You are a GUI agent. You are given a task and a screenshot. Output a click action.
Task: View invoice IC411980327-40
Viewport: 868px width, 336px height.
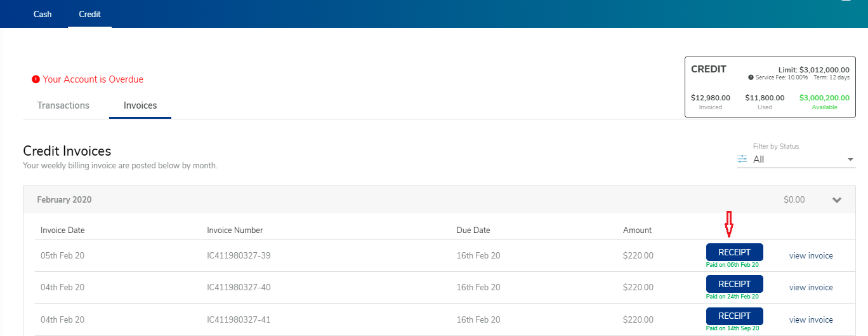coord(811,288)
